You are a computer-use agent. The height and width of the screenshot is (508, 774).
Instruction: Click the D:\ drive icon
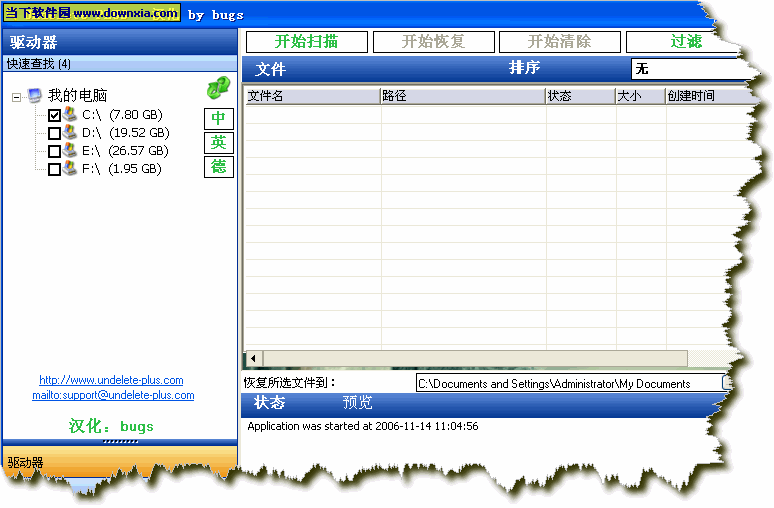point(70,132)
